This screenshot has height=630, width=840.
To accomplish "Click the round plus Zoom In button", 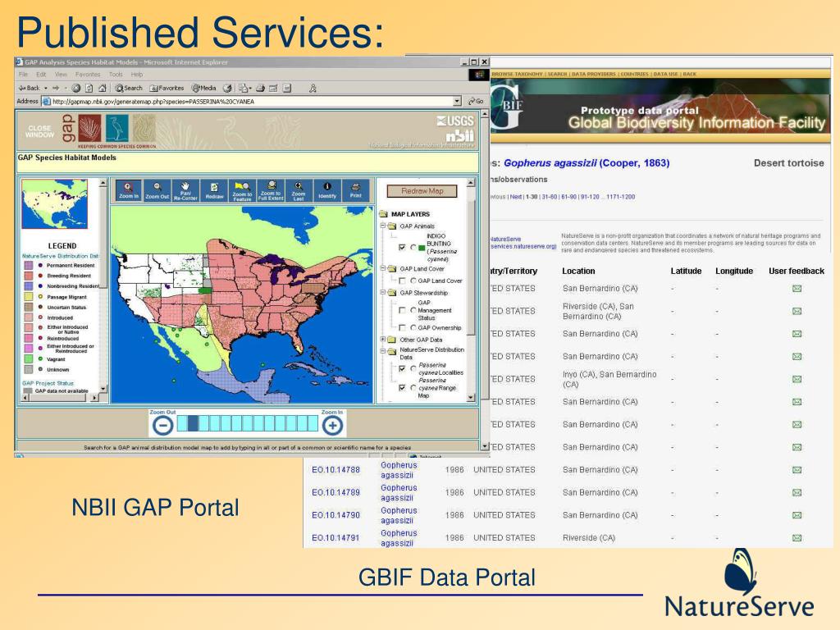I will (332, 426).
